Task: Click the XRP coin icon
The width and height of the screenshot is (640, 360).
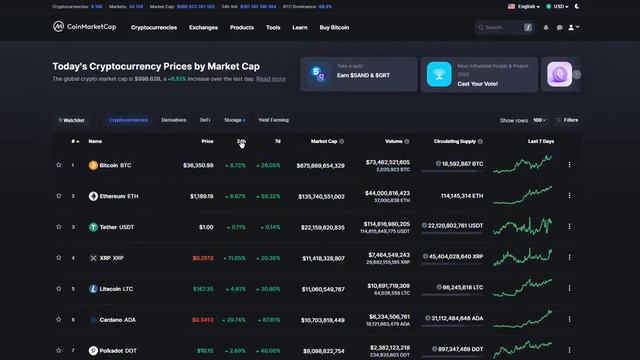Action: [x=93, y=258]
